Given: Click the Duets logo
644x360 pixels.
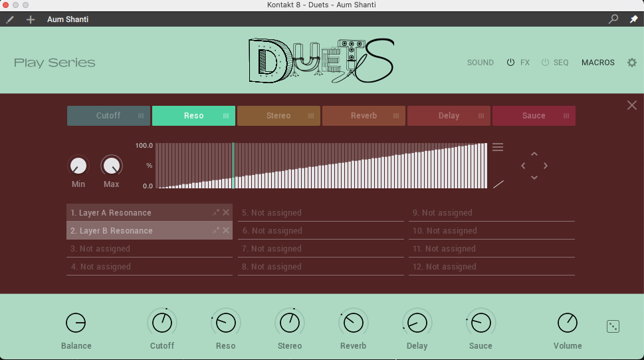Looking at the screenshot, I should (321, 61).
